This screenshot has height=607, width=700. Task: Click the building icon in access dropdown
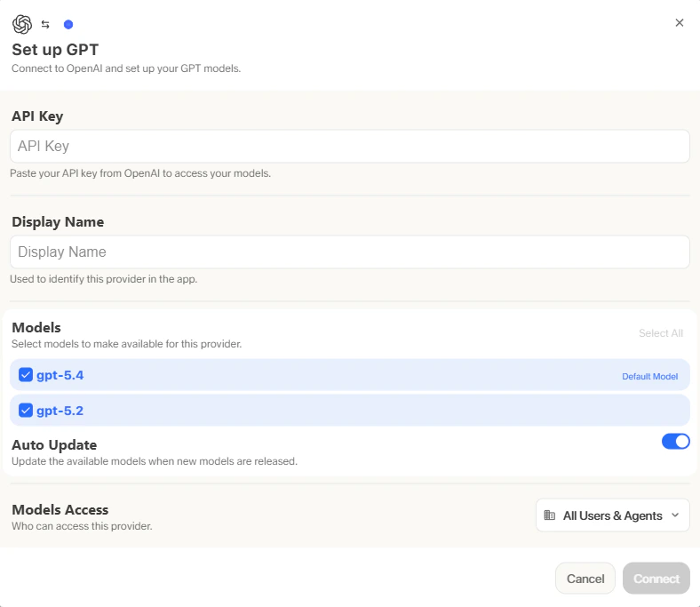coord(550,515)
